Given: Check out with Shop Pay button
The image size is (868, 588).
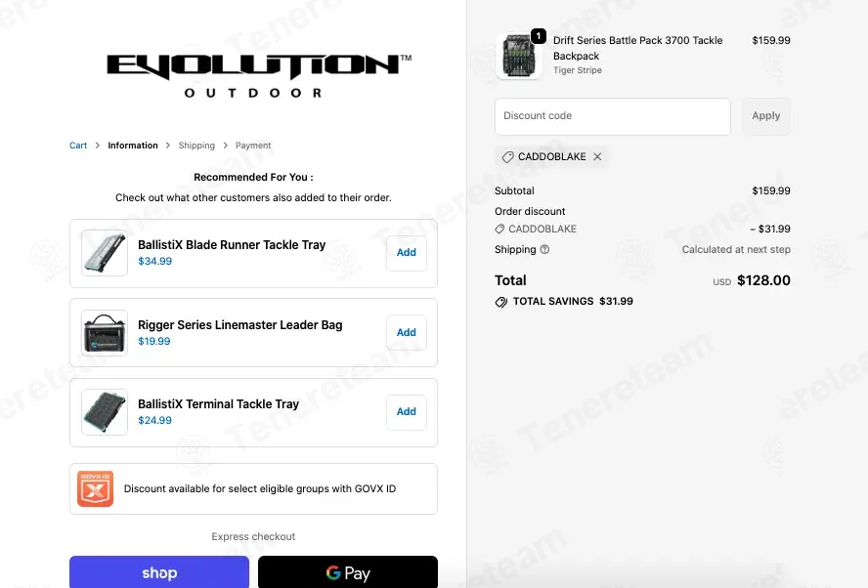Looking at the screenshot, I should [x=159, y=572].
